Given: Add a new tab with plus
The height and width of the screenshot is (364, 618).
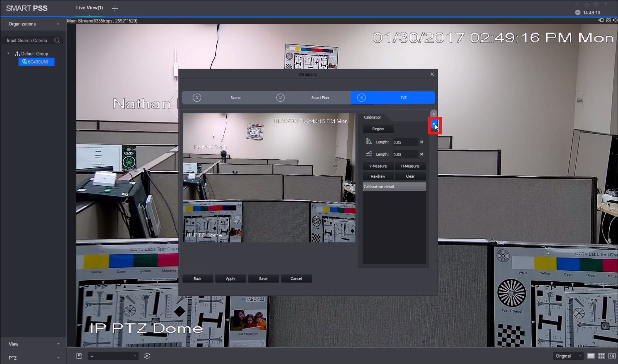Looking at the screenshot, I should coord(115,9).
